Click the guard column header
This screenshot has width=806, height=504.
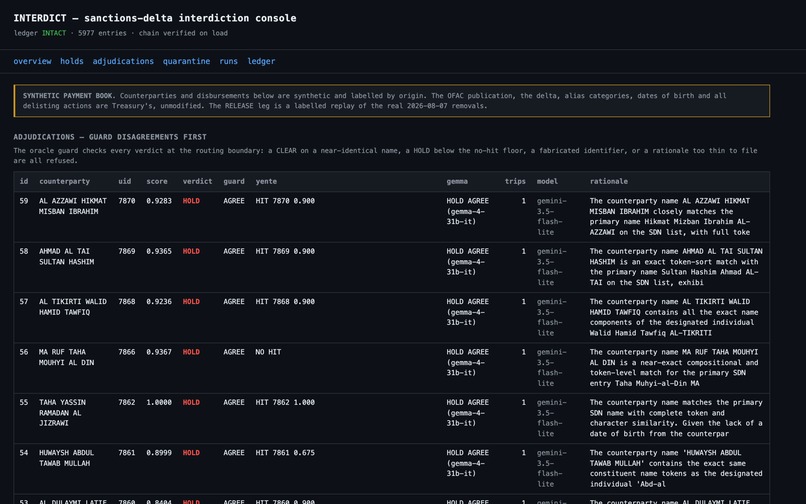point(234,181)
